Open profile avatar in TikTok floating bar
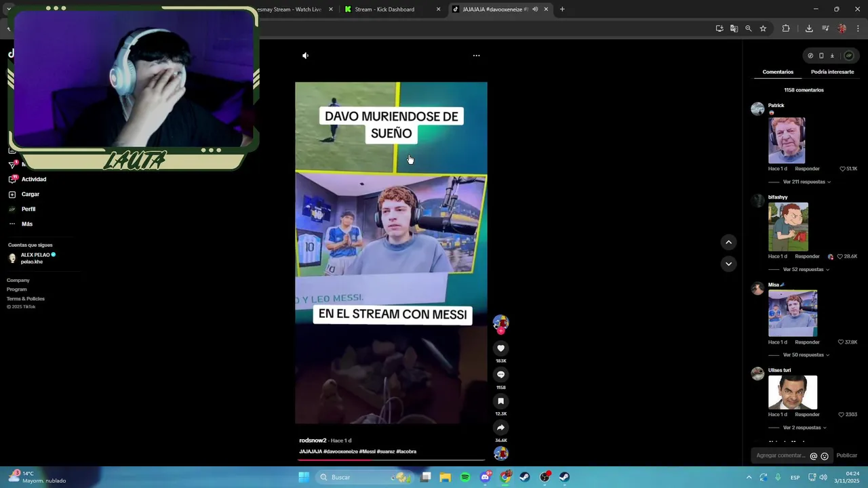Screen dimensions: 868x488 848,56
